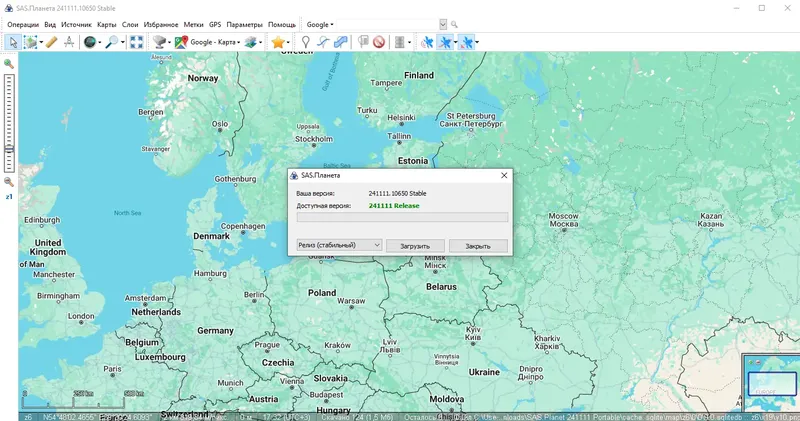Click the Helsinki label on map
Screen dimensions: 800x421
[x=401, y=117]
